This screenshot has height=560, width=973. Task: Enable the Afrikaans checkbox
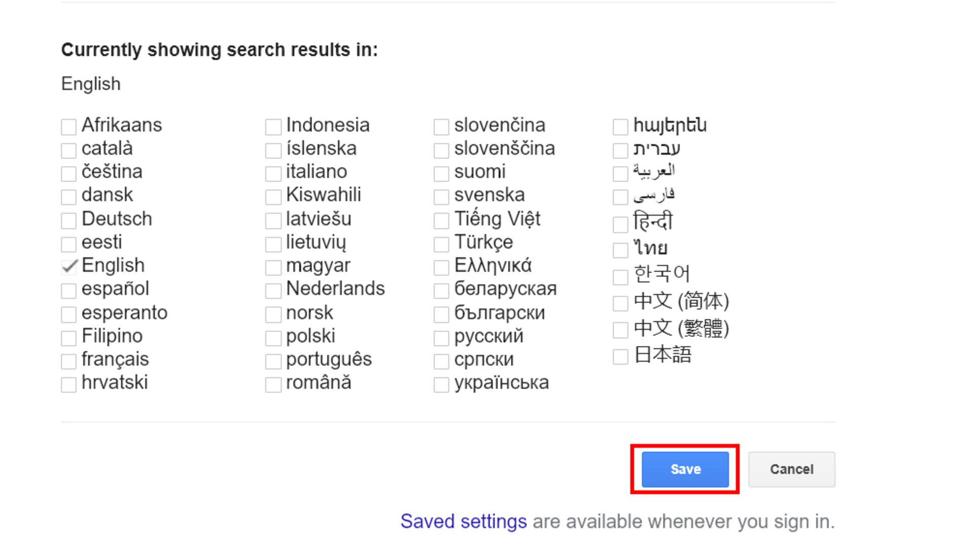point(69,127)
